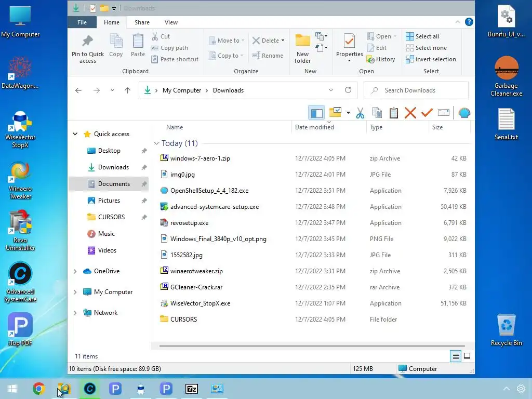
Task: Open Pictures in navigation pane
Action: click(109, 201)
